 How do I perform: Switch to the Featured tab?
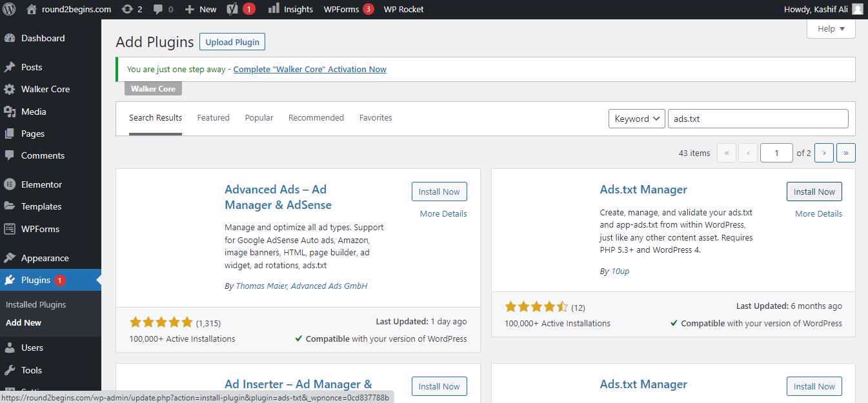tap(214, 118)
